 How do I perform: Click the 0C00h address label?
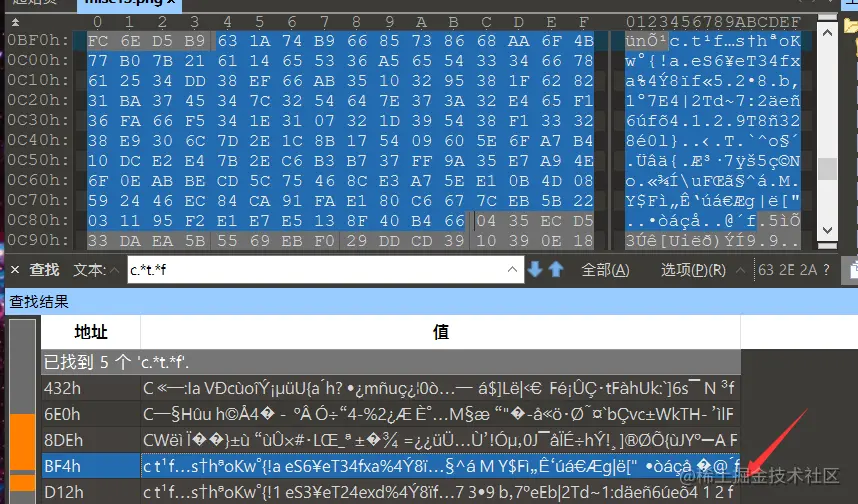(x=38, y=60)
